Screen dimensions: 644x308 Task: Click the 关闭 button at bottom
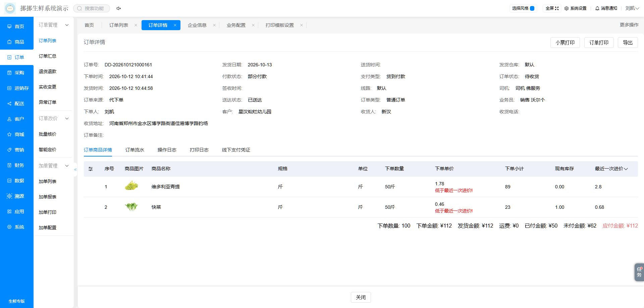(x=361, y=297)
